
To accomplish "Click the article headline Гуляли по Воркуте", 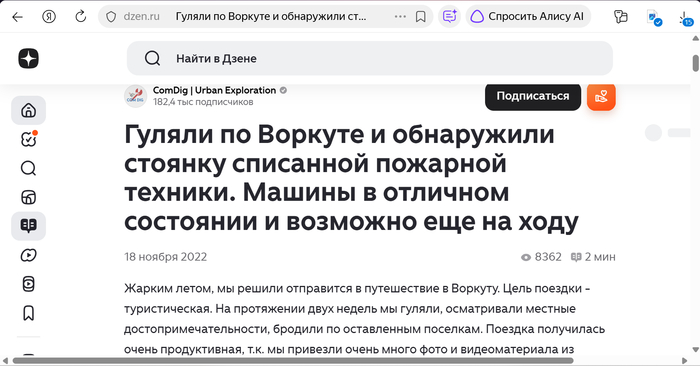I will pyautogui.click(x=351, y=178).
